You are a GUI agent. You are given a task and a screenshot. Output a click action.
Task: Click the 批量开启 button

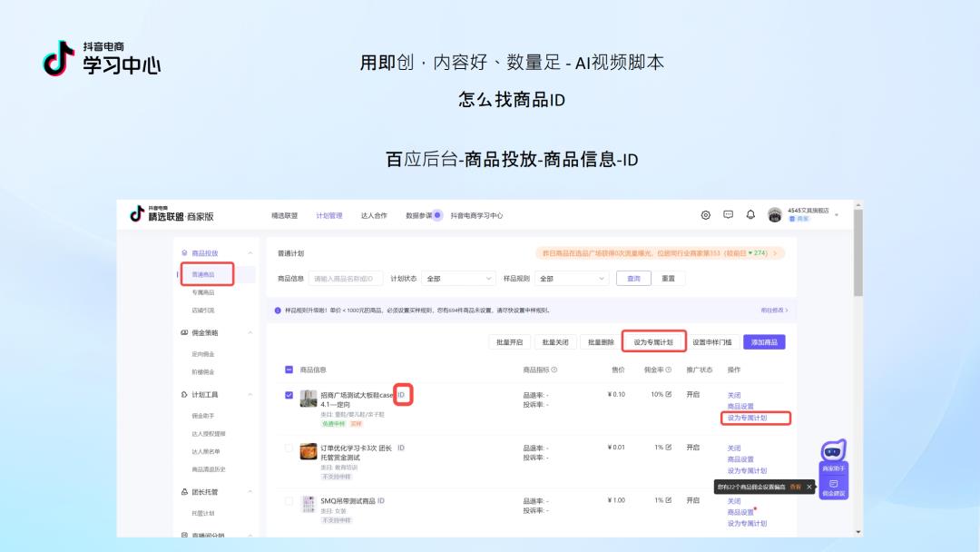[x=509, y=342]
